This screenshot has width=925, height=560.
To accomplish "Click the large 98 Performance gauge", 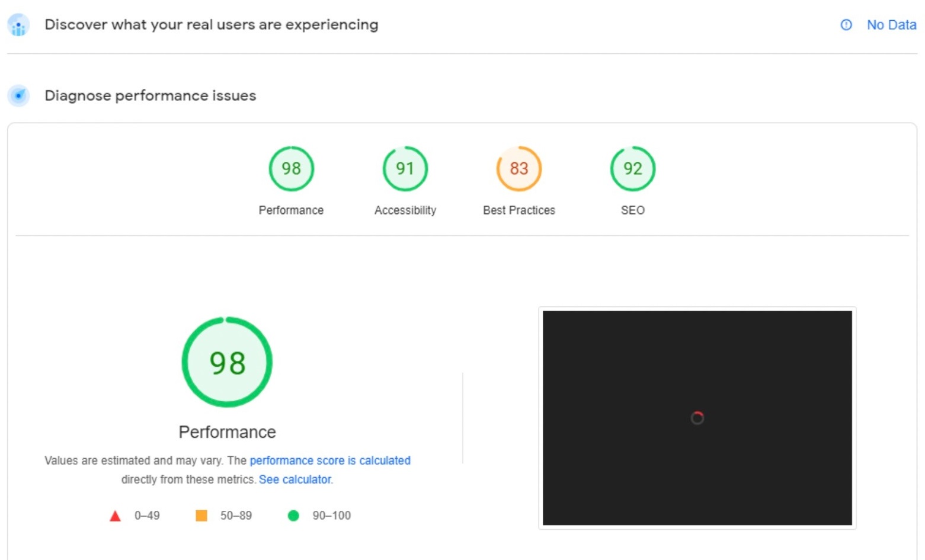I will 227,362.
